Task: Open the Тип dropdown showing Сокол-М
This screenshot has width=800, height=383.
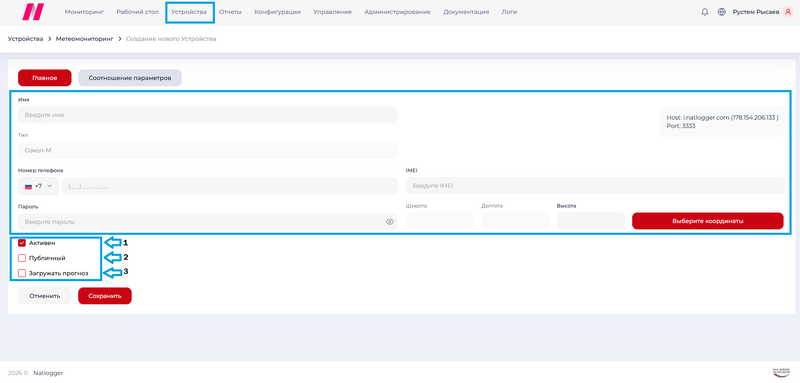Action: pos(208,150)
